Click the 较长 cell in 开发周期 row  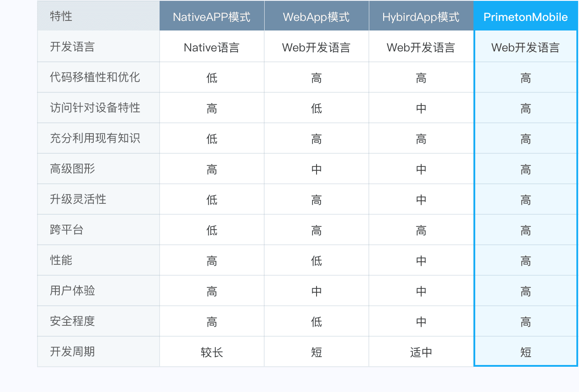point(211,352)
